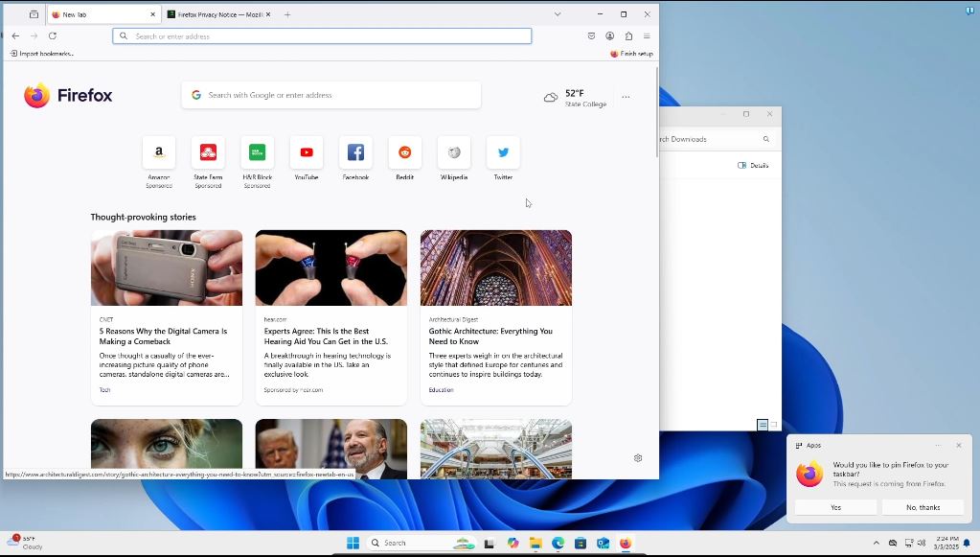
Task: Reload the current page
Action: (x=53, y=36)
